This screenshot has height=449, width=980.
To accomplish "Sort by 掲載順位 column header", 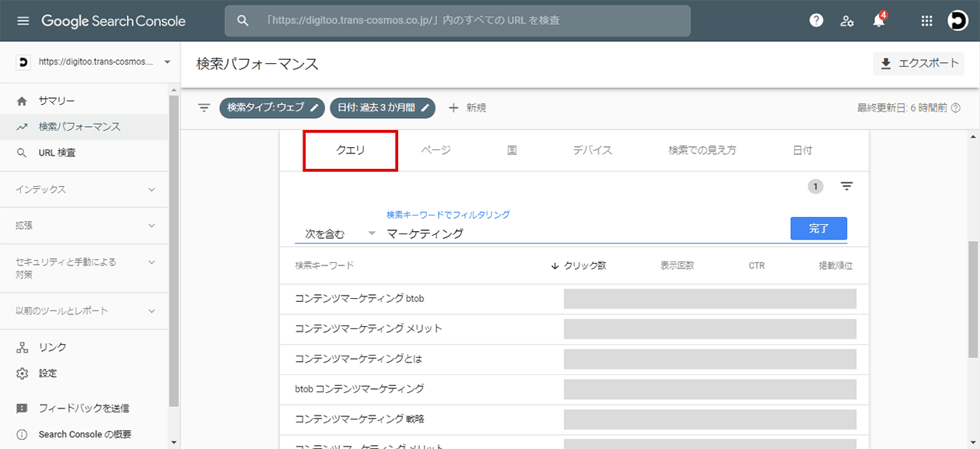I will pos(835,265).
